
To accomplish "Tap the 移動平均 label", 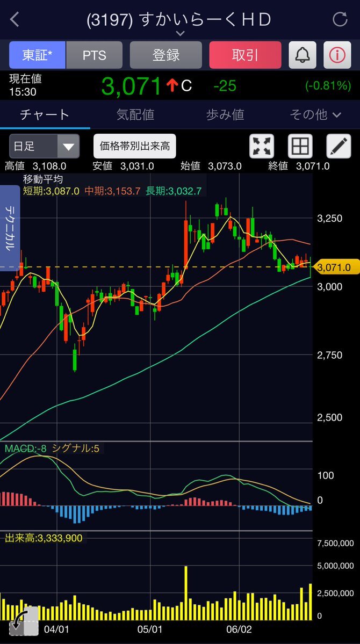I will pos(44,179).
